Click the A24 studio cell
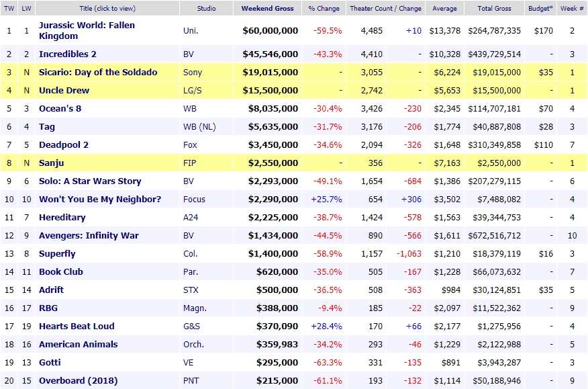Image resolution: width=588 pixels, height=389 pixels. [x=191, y=218]
